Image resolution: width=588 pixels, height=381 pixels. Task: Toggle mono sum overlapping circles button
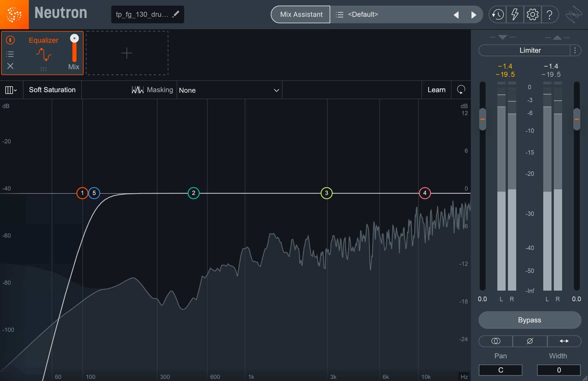(496, 341)
